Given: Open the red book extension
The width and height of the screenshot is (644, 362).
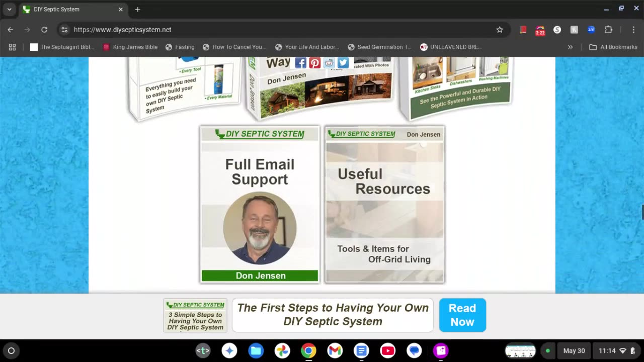Looking at the screenshot, I should point(523,30).
